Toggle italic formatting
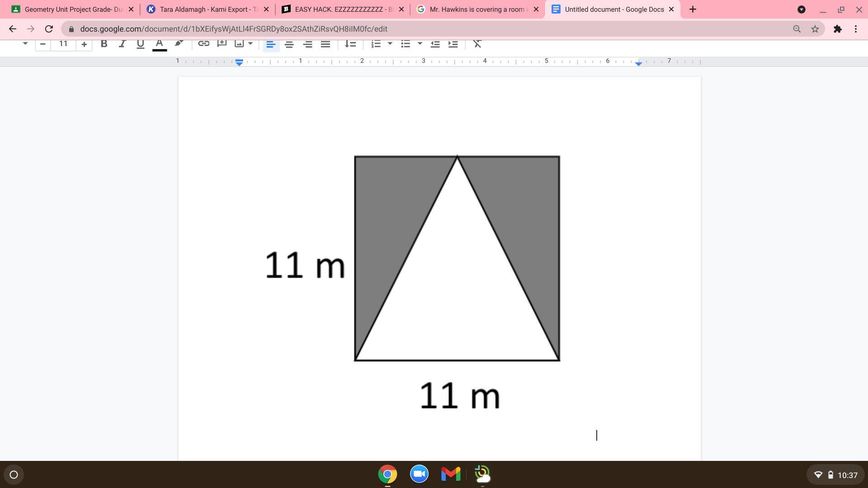Screen dimensions: 868x488 coord(122,44)
